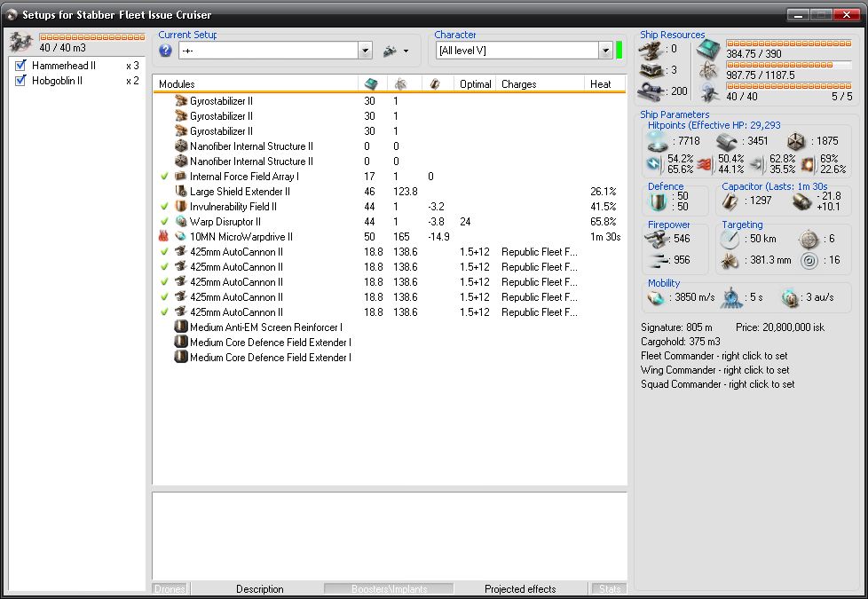
Task: Click the calibration icon showing 200
Action: click(x=651, y=91)
